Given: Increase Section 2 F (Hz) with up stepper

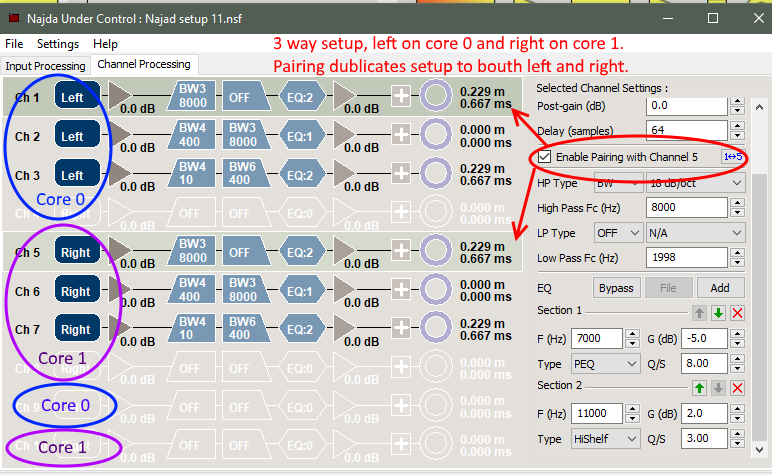Looking at the screenshot, I should [632, 409].
